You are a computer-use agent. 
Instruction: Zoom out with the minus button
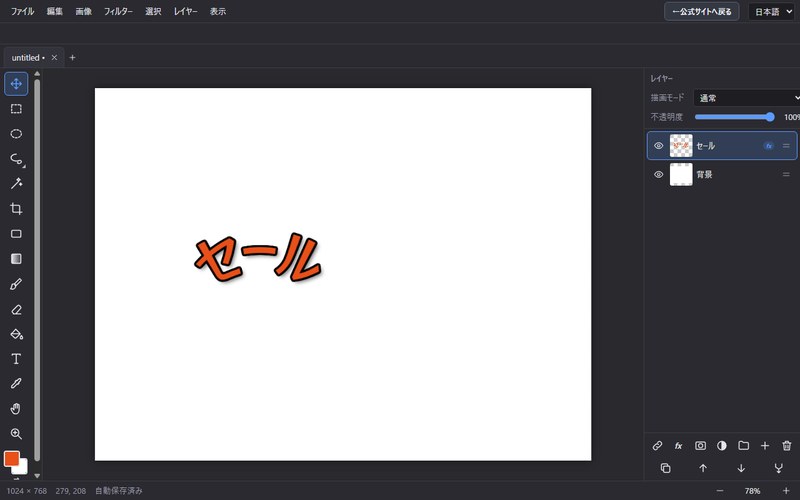(x=720, y=491)
